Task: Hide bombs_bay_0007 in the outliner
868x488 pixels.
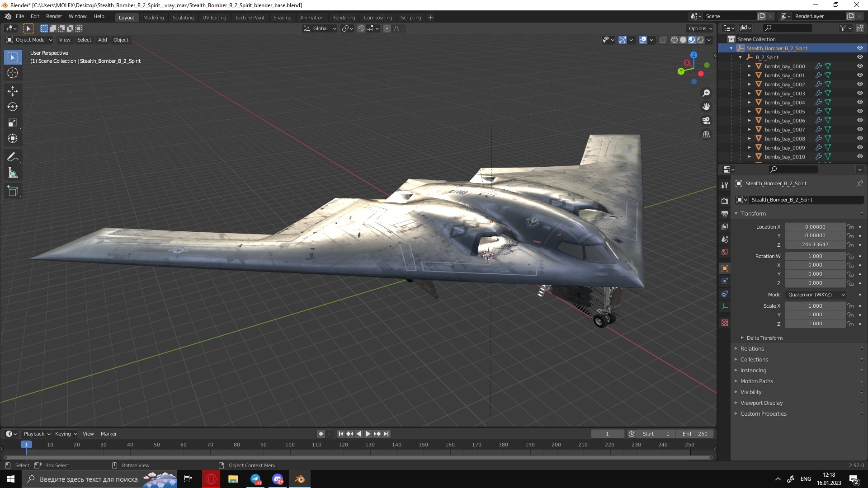Action: pyautogui.click(x=860, y=129)
